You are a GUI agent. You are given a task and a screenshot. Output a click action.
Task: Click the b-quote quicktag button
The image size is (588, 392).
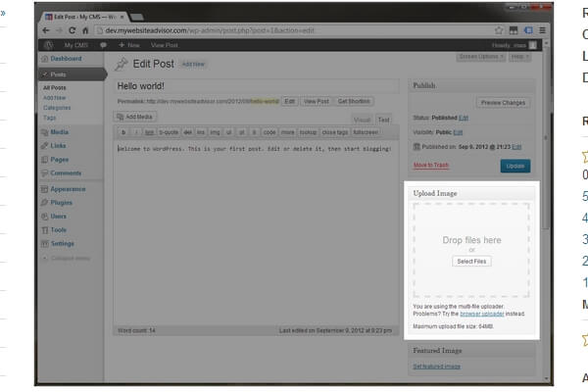pyautogui.click(x=169, y=132)
